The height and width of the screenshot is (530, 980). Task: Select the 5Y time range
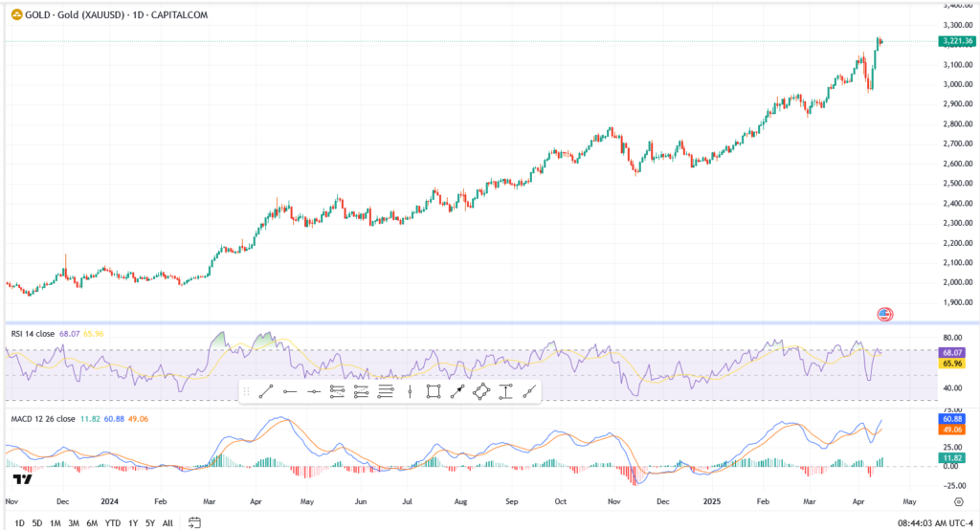click(x=150, y=523)
